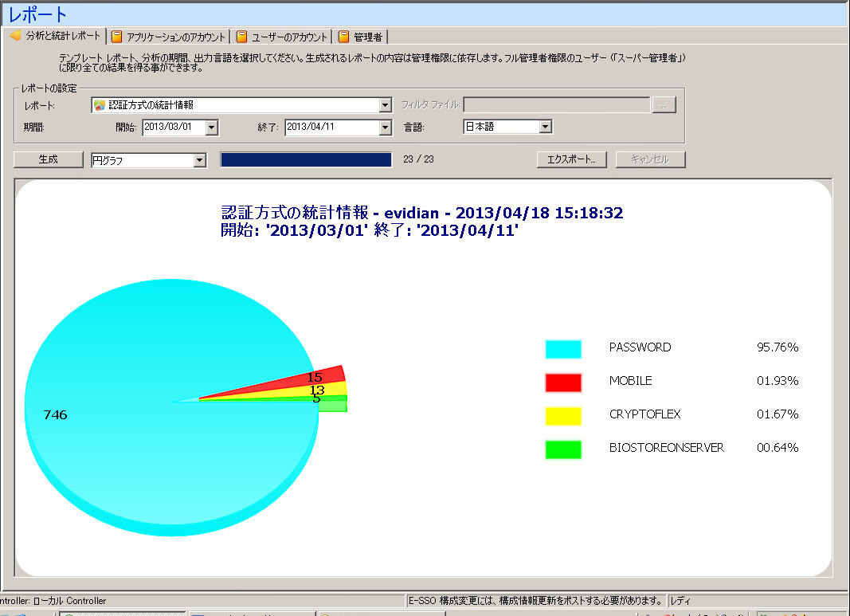Viewport: 850px width, 616px height.
Task: Click the dark blue progress bar
Action: pos(306,159)
